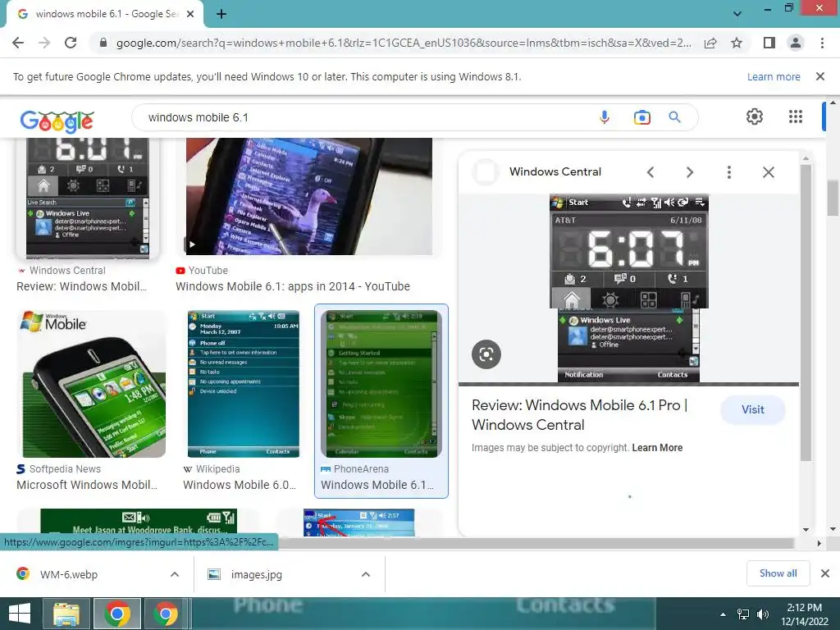Close the image preview panel
The width and height of the screenshot is (840, 630).
pyautogui.click(x=768, y=172)
